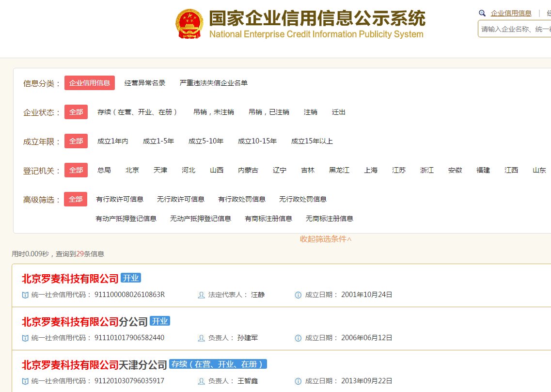The width and height of the screenshot is (551, 392).
Task: Click the info icon beside 成立日期 2013年09月22日
Action: pyautogui.click(x=298, y=381)
